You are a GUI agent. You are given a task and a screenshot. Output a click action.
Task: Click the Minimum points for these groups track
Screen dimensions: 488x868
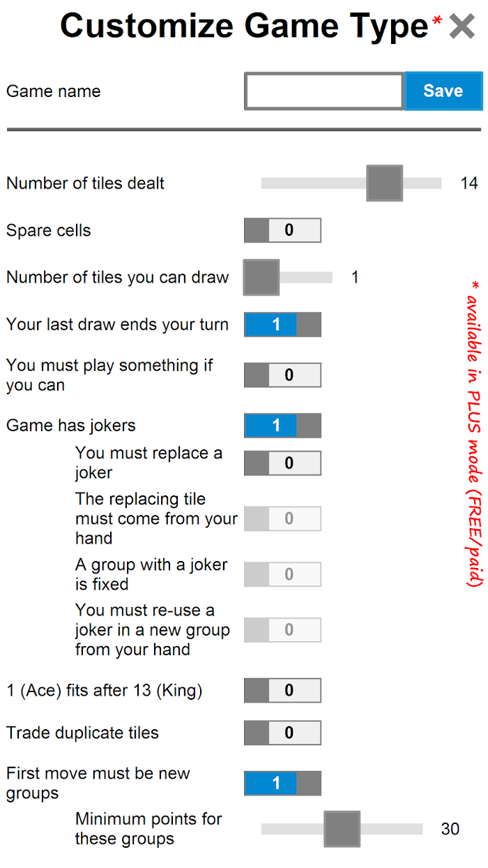[390, 829]
